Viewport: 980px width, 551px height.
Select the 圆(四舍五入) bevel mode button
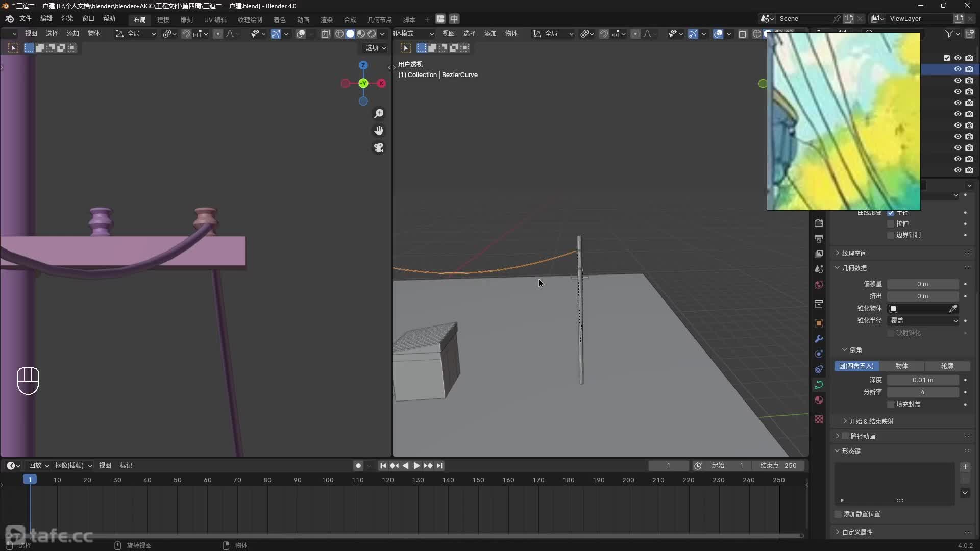click(x=856, y=366)
